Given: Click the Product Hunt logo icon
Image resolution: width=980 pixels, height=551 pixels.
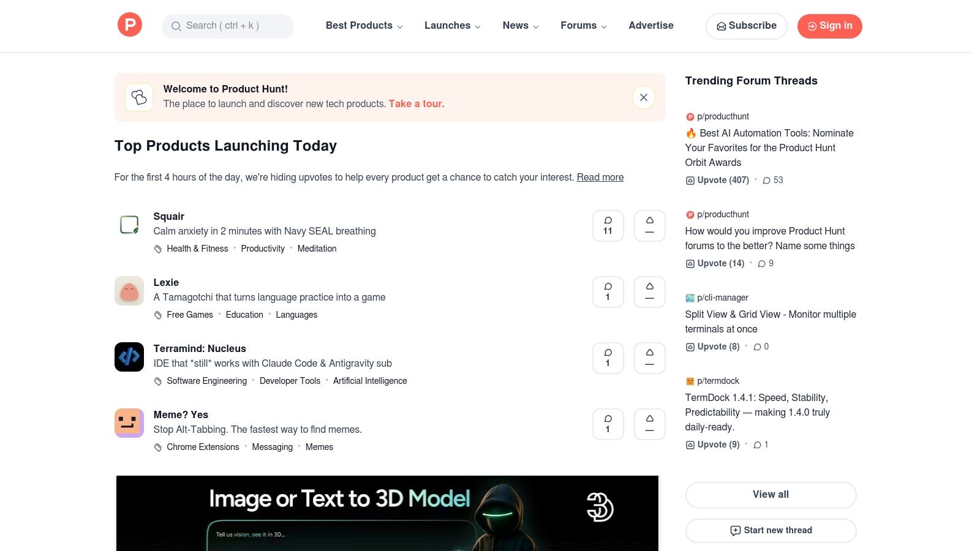Looking at the screenshot, I should coord(129,25).
